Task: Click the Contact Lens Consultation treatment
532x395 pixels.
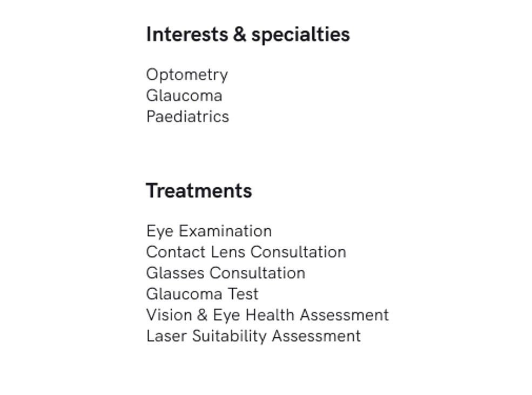Action: (246, 252)
